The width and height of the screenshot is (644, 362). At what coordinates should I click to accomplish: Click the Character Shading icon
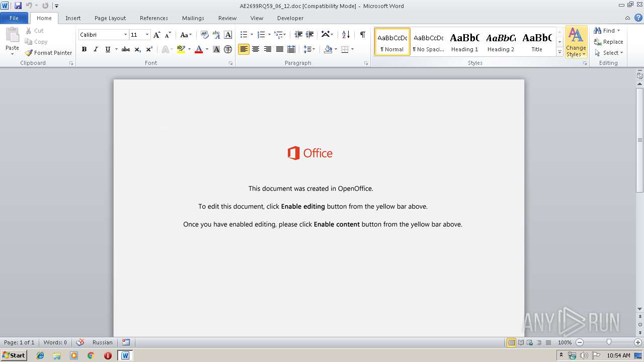pos(216,49)
